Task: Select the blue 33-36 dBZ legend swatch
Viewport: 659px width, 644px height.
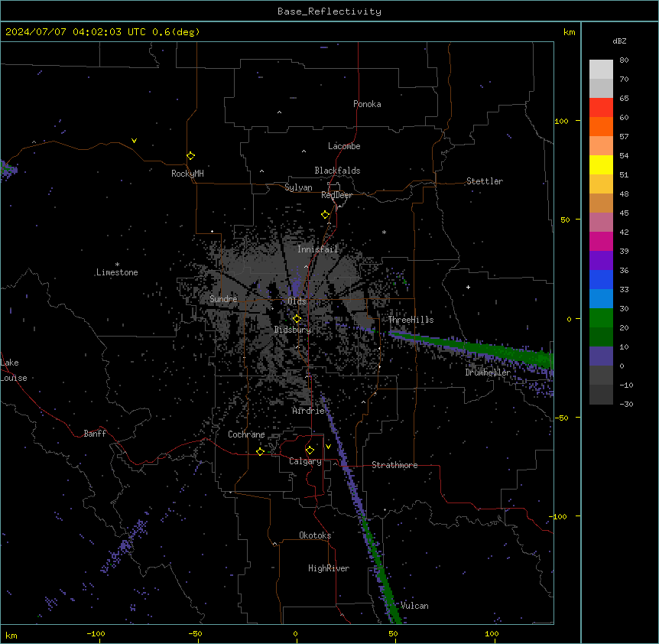Action: pyautogui.click(x=601, y=279)
